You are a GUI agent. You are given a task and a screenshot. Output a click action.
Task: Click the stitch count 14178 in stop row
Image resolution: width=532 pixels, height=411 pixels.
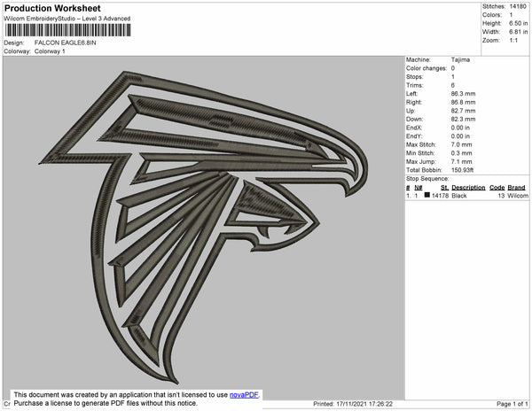tap(440, 196)
